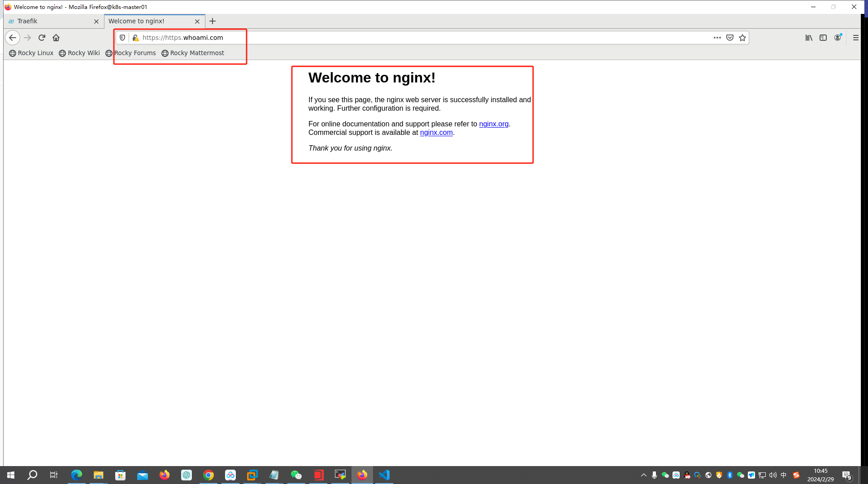The image size is (868, 484).
Task: Save page to Pocket
Action: click(x=730, y=38)
